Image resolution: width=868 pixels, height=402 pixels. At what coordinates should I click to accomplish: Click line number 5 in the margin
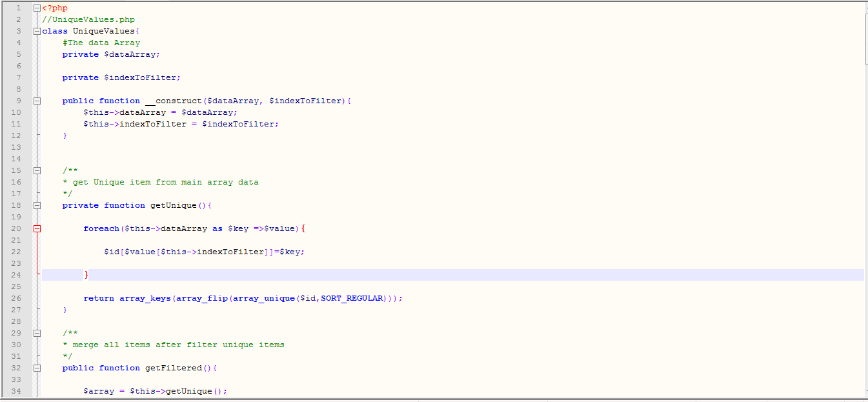pos(18,54)
